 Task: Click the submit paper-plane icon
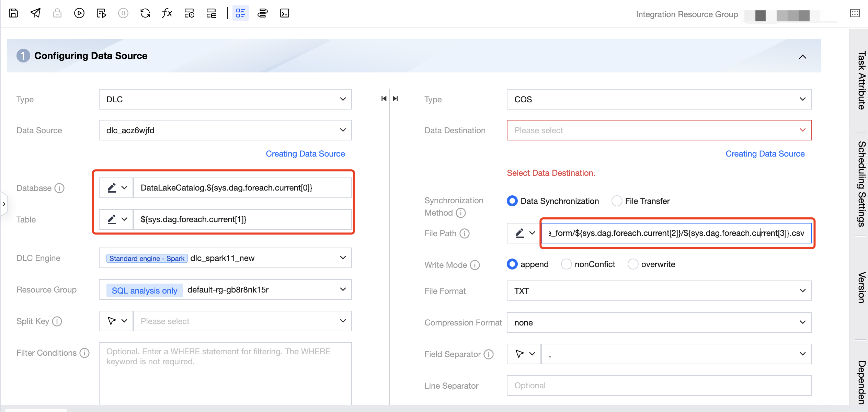click(35, 13)
